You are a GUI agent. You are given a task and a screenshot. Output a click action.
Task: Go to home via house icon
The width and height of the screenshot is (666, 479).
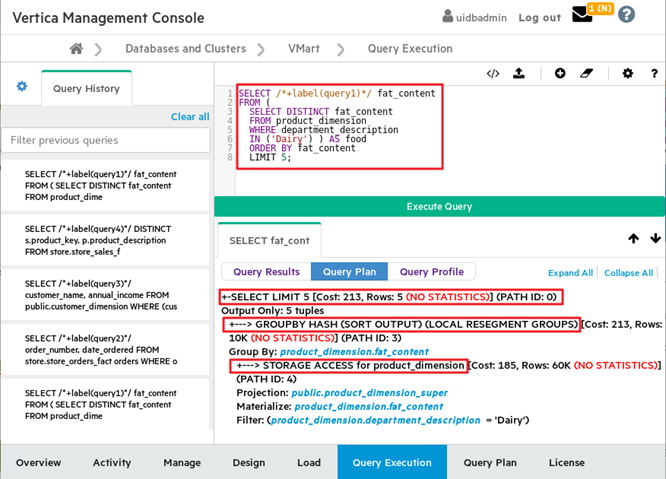click(x=76, y=49)
